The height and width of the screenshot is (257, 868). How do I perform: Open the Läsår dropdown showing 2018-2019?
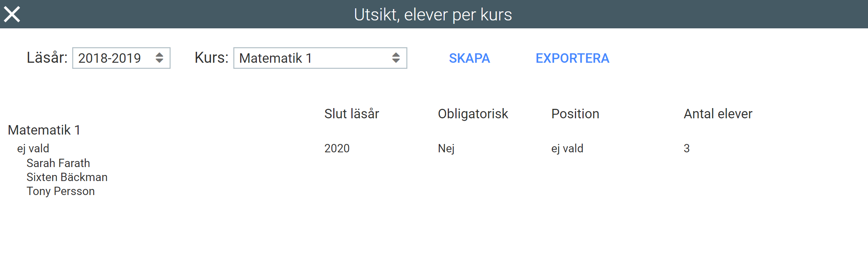tap(121, 58)
